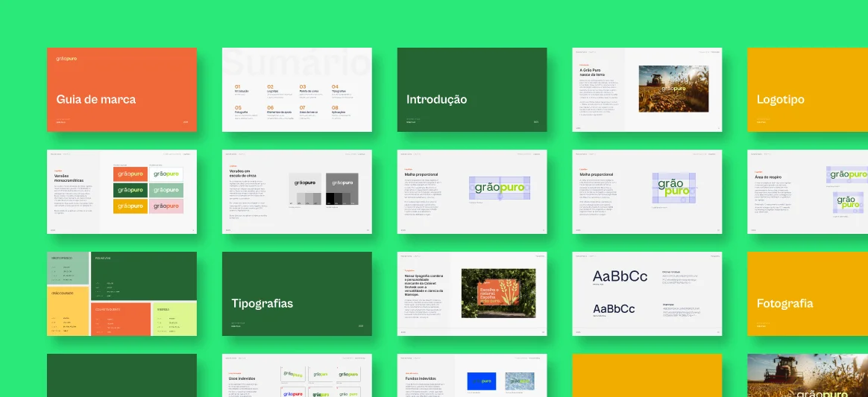Click the 'Tipografias' title text

click(x=262, y=304)
